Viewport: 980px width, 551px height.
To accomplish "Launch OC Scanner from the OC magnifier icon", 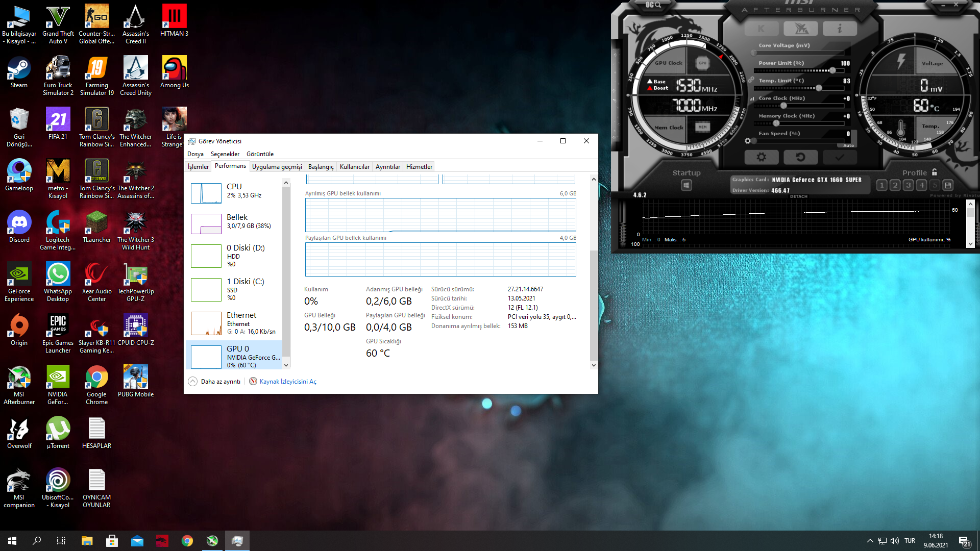I will (653, 5).
